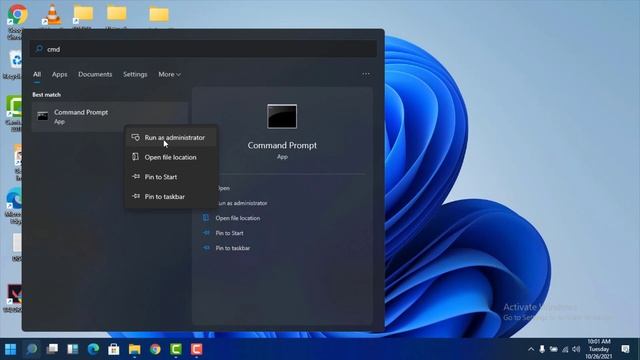The height and width of the screenshot is (360, 640).
Task: Click the search box containing cmd
Action: pyautogui.click(x=203, y=49)
